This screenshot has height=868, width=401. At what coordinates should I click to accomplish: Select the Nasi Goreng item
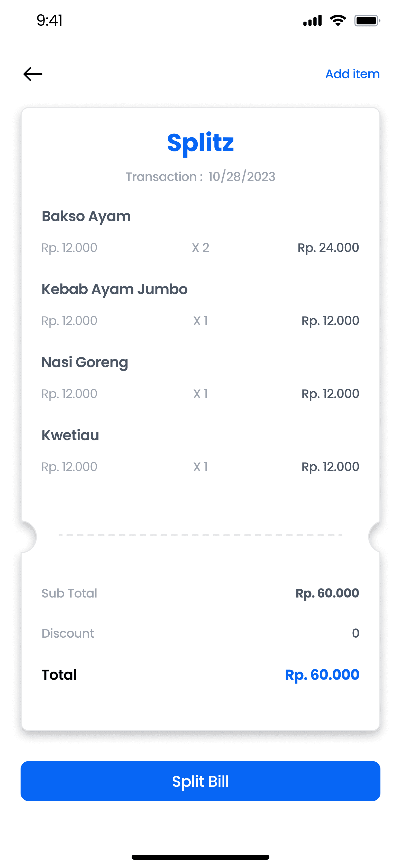coord(85,363)
